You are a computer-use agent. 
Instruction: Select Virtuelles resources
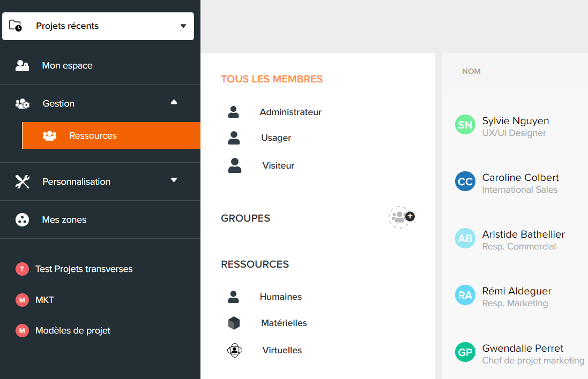point(282,350)
